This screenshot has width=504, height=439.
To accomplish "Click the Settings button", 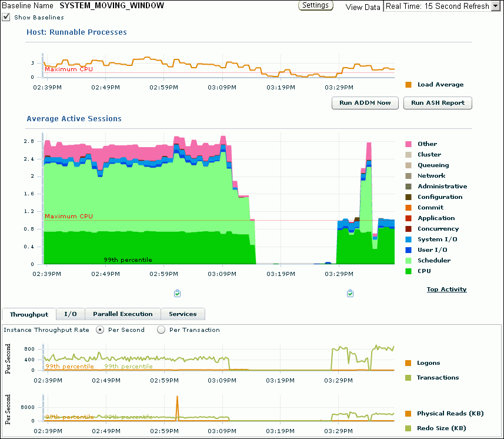I will (x=316, y=5).
